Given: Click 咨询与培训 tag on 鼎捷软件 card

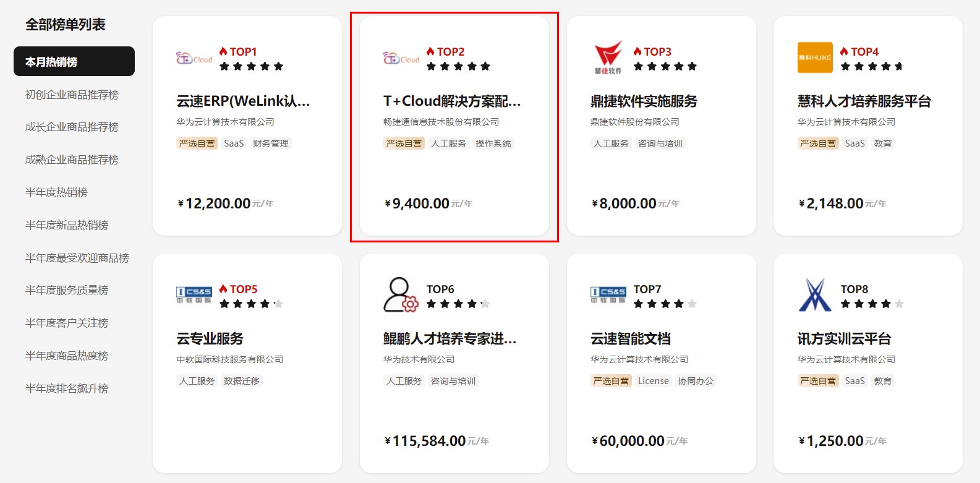Looking at the screenshot, I should (x=660, y=143).
